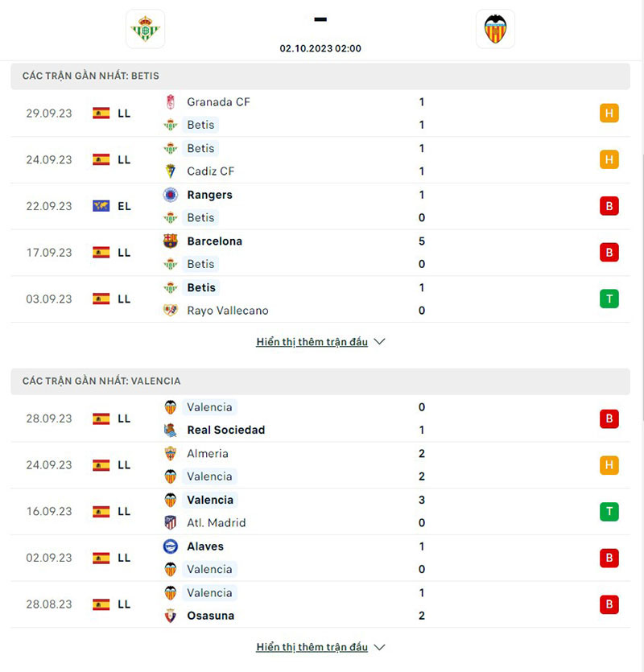Click orange H badge for Almeria match
Viewport: 644px width, 672px height.
609,465
